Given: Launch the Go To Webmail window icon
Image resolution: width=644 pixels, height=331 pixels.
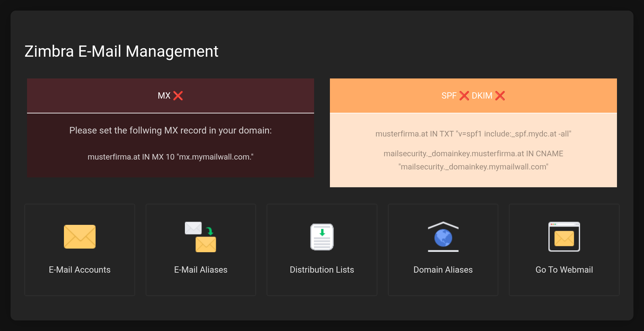Looking at the screenshot, I should pyautogui.click(x=564, y=237).
